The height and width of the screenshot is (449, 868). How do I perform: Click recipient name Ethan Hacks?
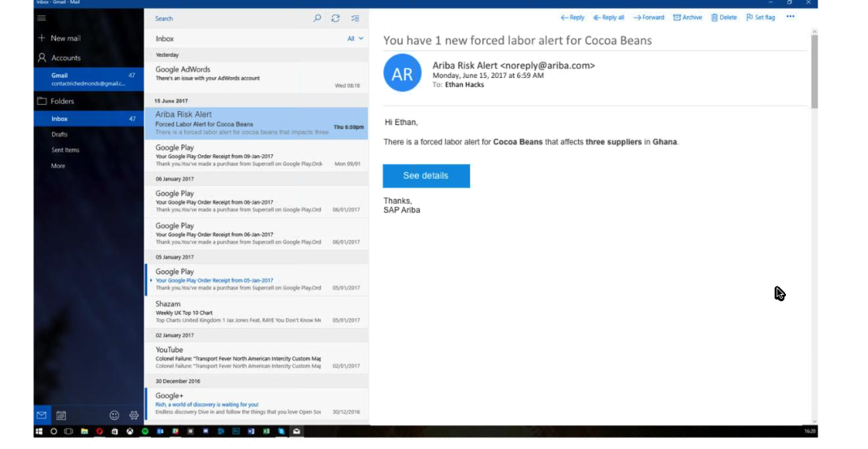click(x=464, y=84)
